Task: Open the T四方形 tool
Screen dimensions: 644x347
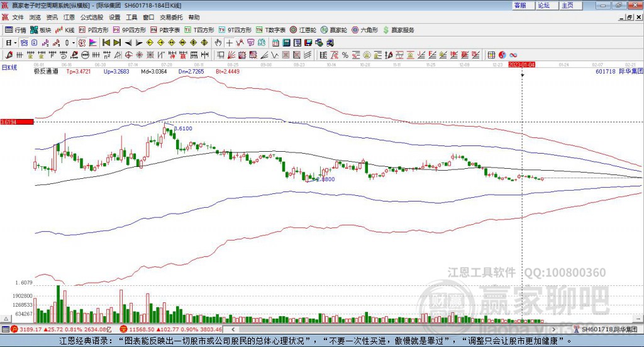Action: point(199,30)
